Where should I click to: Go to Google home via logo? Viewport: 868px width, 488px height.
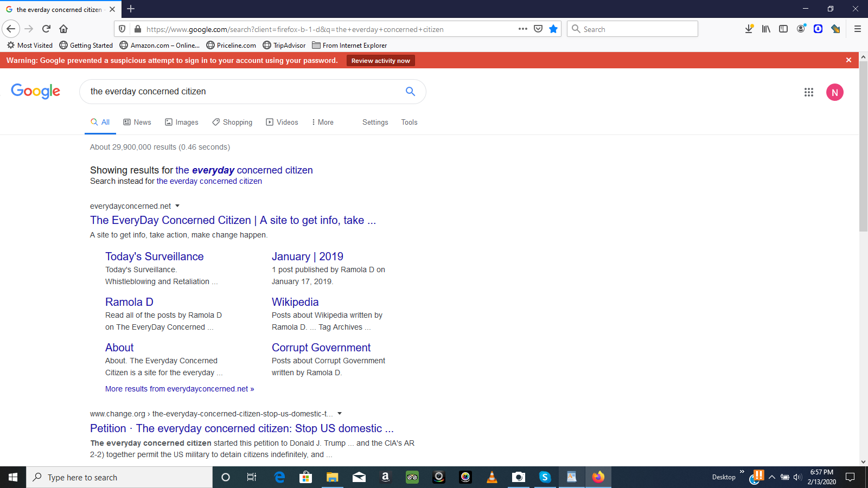pyautogui.click(x=36, y=91)
